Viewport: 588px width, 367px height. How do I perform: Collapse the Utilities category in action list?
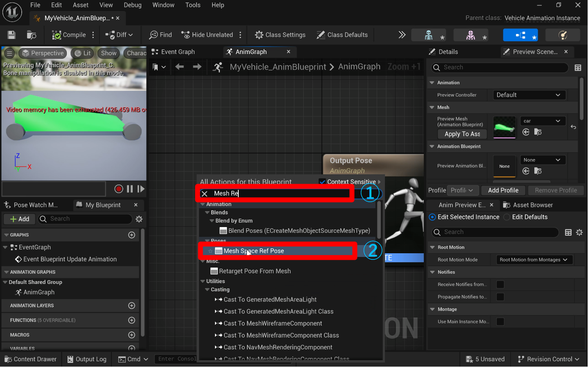point(203,281)
